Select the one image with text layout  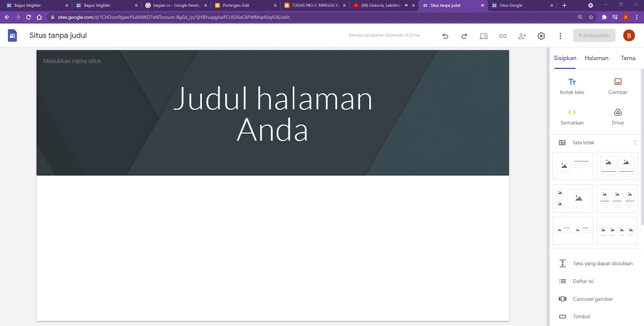click(x=573, y=166)
